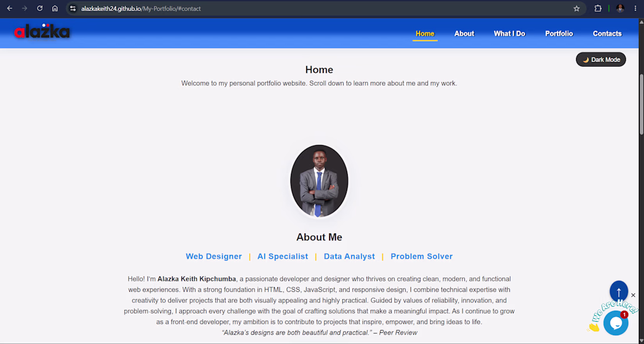Click the address bar URL
Screen dimensions: 644x344
tap(141, 9)
